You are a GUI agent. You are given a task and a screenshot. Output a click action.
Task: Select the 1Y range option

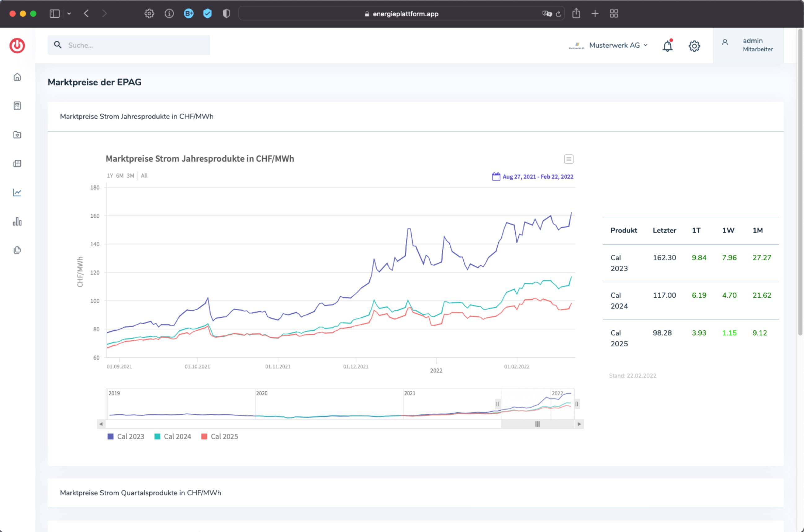coord(110,175)
